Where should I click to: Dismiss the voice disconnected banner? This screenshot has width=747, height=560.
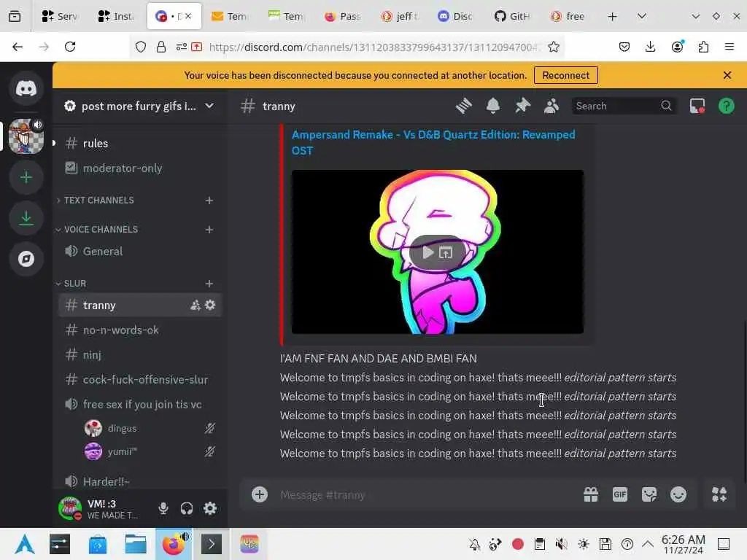(727, 75)
